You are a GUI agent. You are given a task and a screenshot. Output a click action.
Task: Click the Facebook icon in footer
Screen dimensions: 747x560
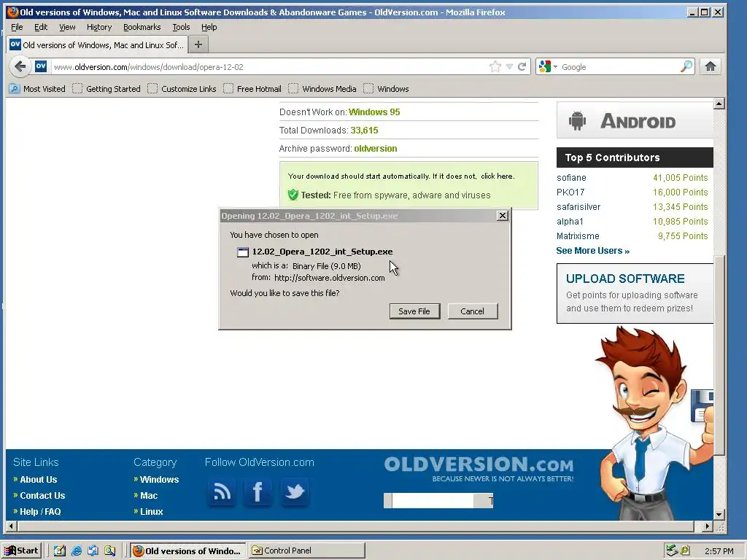pos(258,491)
